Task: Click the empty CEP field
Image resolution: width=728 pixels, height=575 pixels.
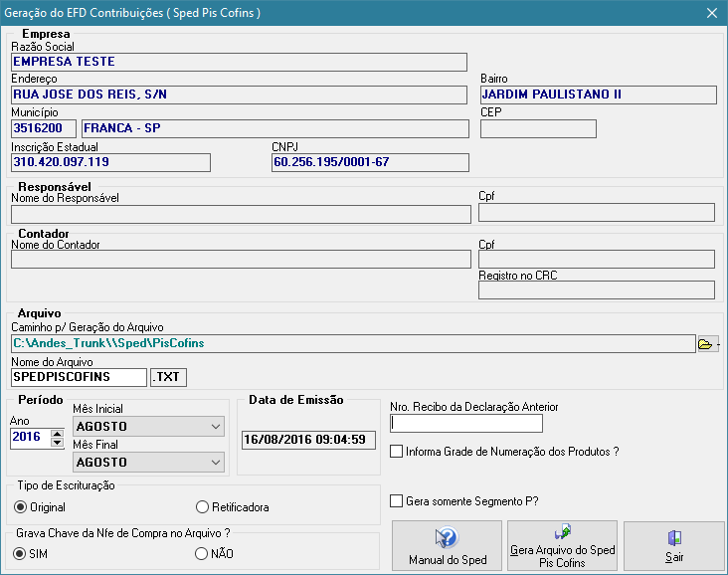Action: pos(538,128)
